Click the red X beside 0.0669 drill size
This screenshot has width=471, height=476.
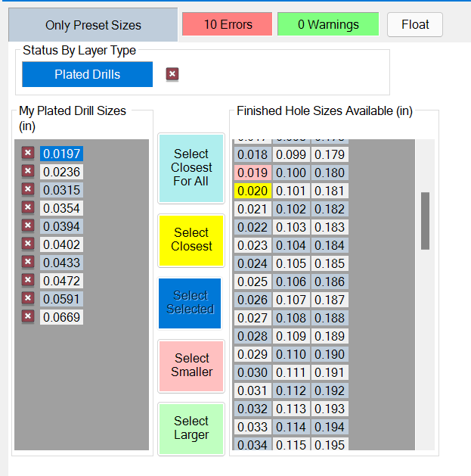(28, 317)
